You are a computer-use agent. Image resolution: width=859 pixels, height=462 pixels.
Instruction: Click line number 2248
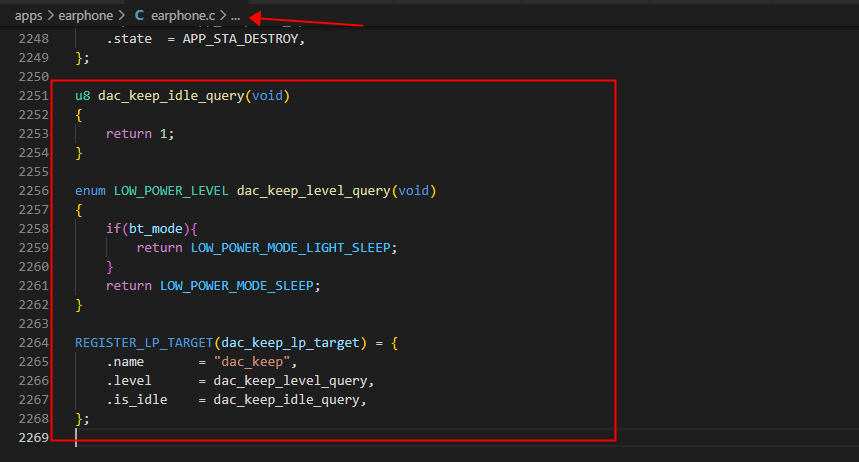click(x=33, y=39)
